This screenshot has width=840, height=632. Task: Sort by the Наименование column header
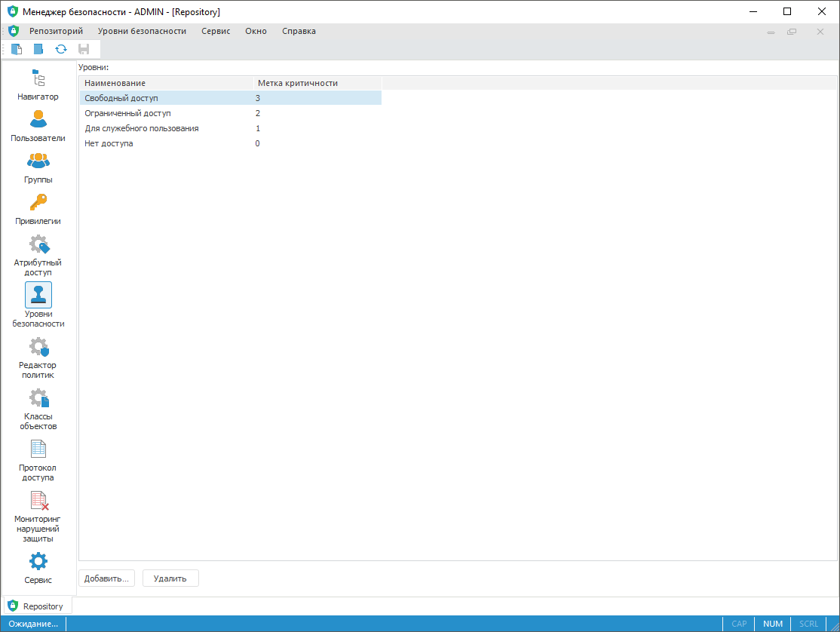click(x=167, y=83)
